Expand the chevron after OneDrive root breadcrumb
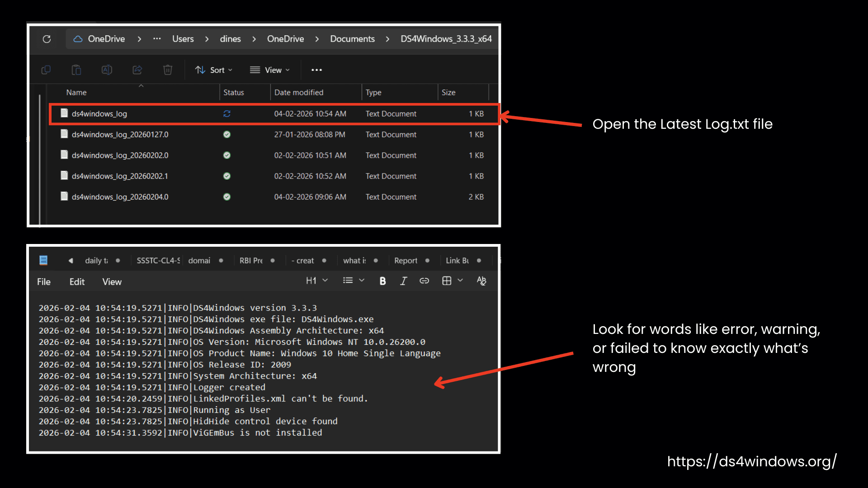868x488 pixels. pos(139,39)
